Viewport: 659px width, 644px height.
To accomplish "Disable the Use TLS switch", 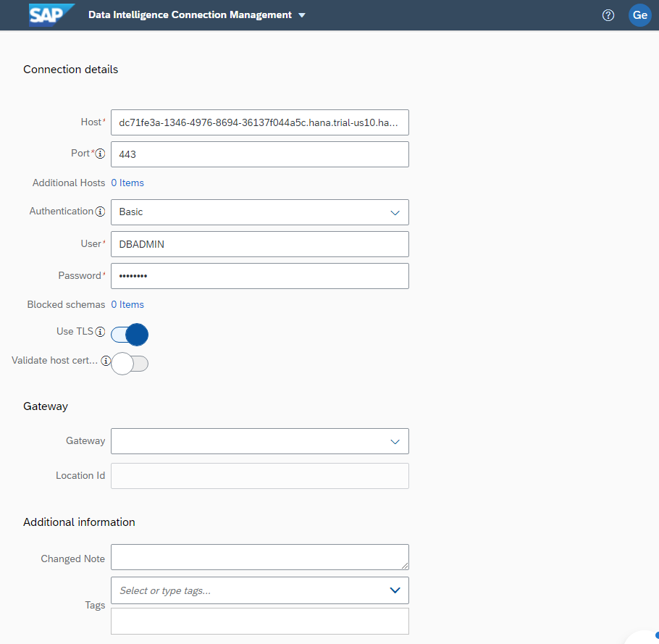I will click(130, 334).
